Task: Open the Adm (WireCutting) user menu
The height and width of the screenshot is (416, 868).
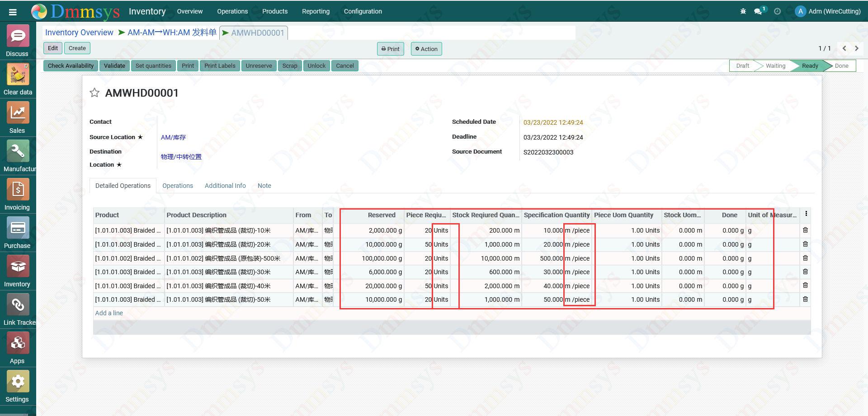Action: [x=828, y=11]
